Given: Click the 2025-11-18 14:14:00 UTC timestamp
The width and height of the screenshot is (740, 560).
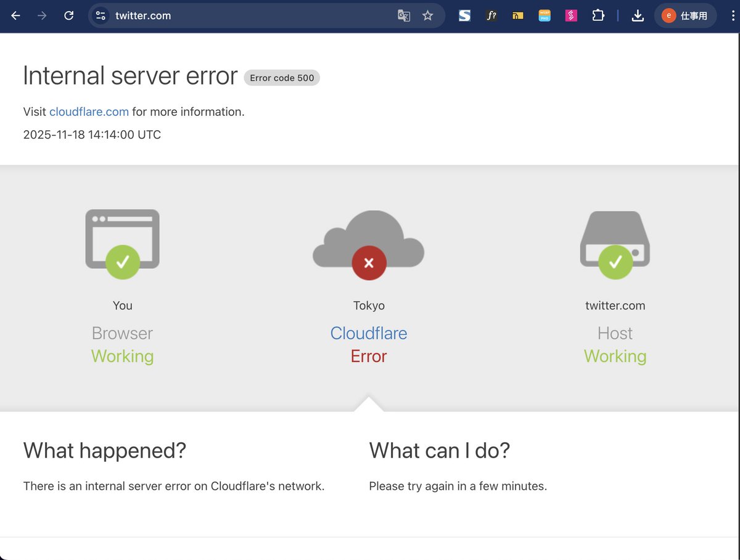Looking at the screenshot, I should click(92, 134).
